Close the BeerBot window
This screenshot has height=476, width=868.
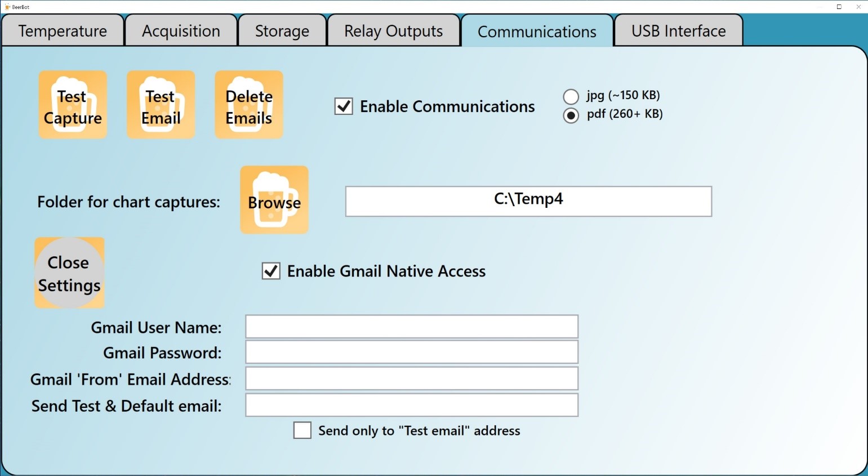tap(858, 7)
